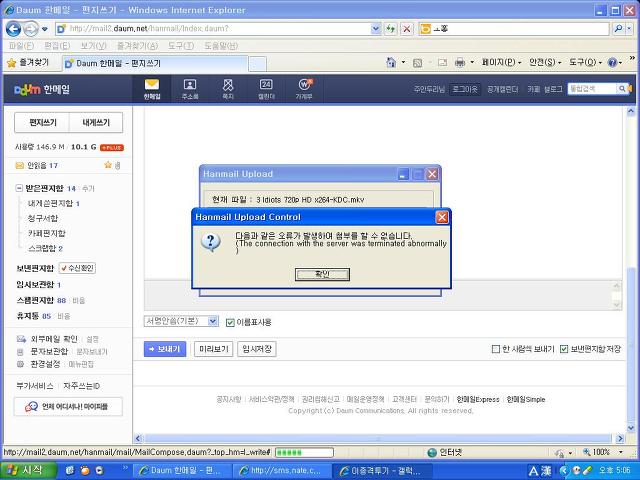Click the 내게쓰기 button

[96, 122]
